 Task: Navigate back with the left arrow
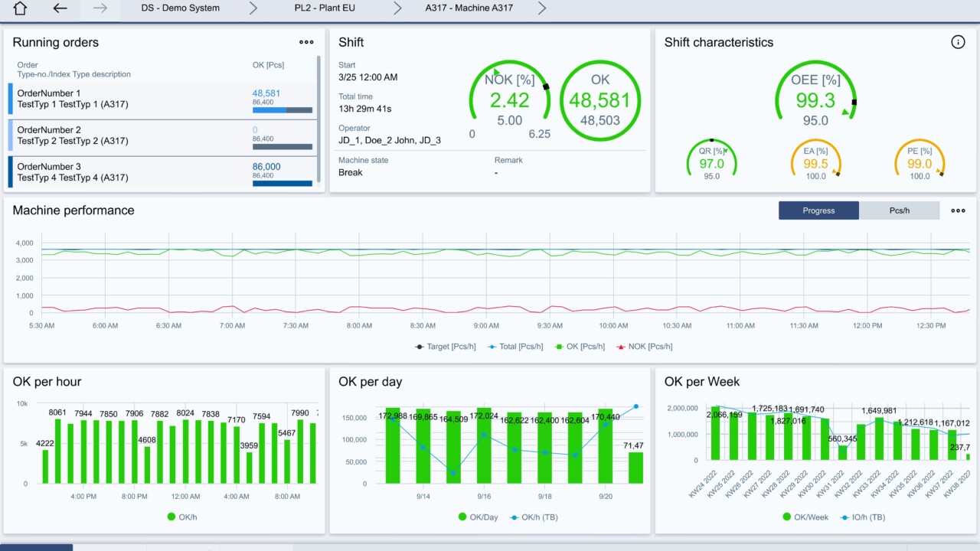[x=60, y=8]
